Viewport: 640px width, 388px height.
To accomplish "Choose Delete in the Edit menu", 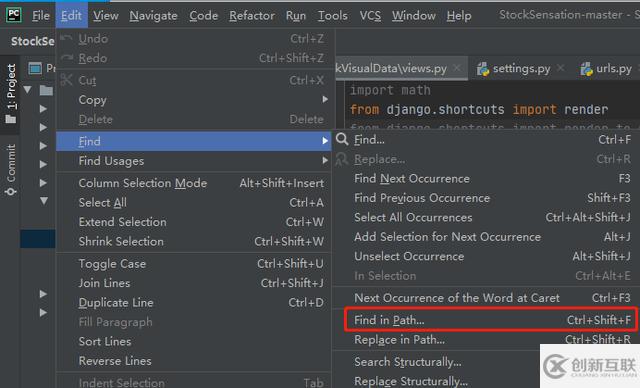I will pyautogui.click(x=193, y=119).
